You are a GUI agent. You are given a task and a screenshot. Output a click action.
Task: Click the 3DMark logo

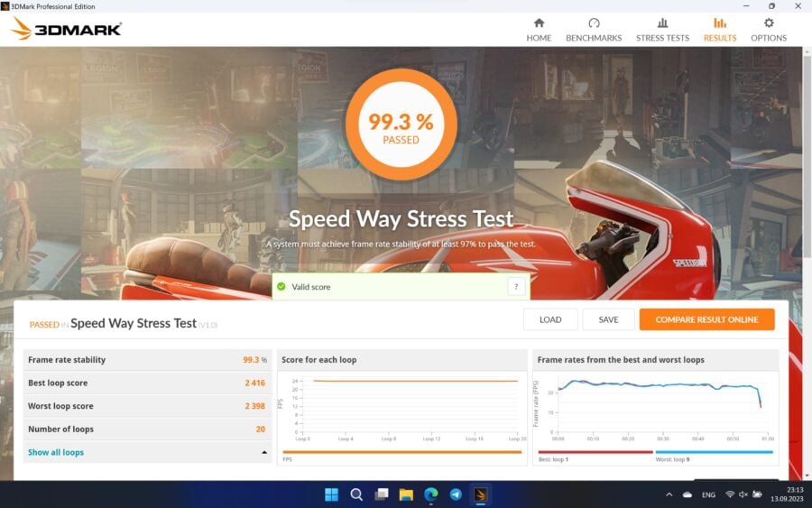(x=66, y=29)
